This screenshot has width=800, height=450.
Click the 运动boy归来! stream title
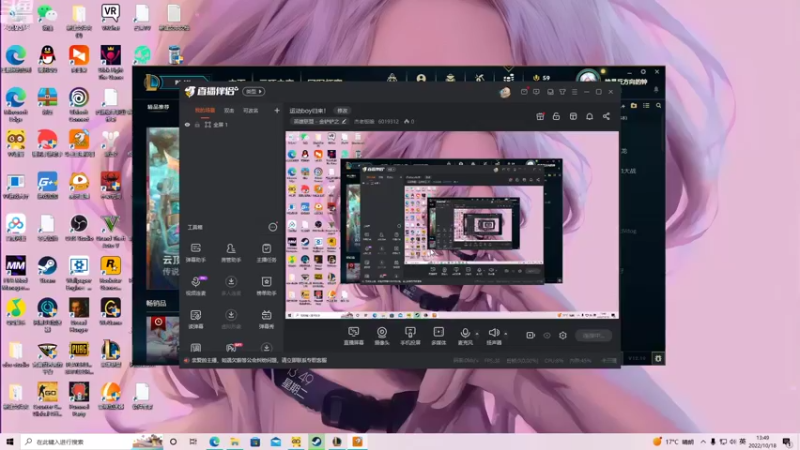pos(308,111)
